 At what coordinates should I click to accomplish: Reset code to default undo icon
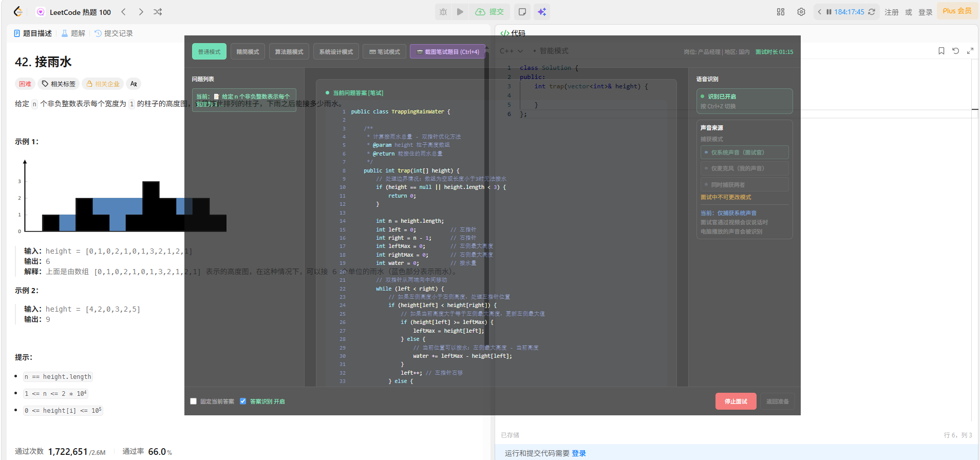pyautogui.click(x=956, y=51)
